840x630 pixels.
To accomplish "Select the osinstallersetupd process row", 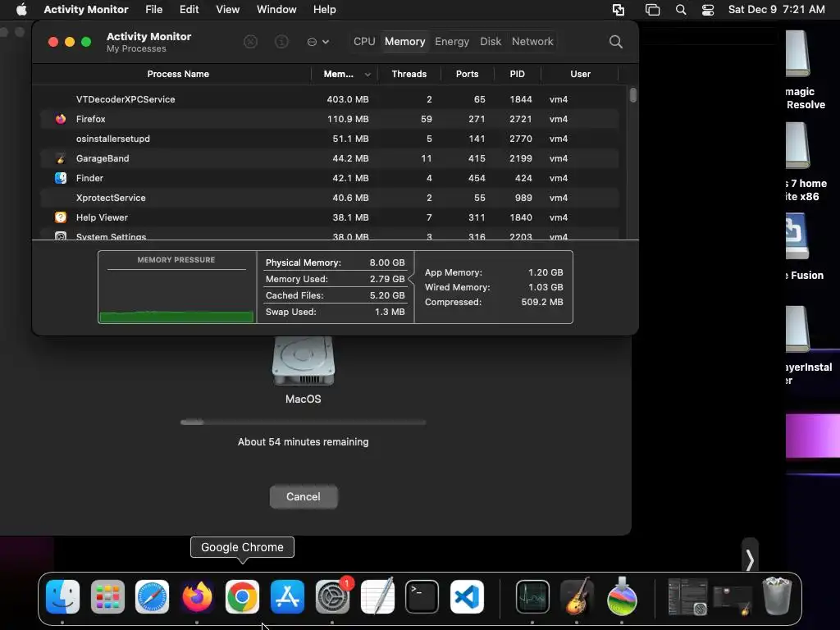I will (x=330, y=139).
